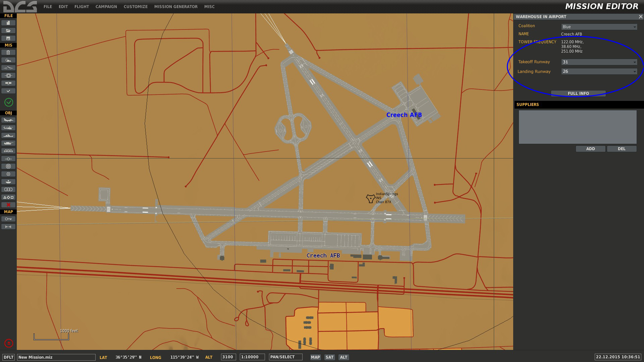Open the triangle-diamond-square shapes tool
The height and width of the screenshot is (362, 644).
coord(8,197)
